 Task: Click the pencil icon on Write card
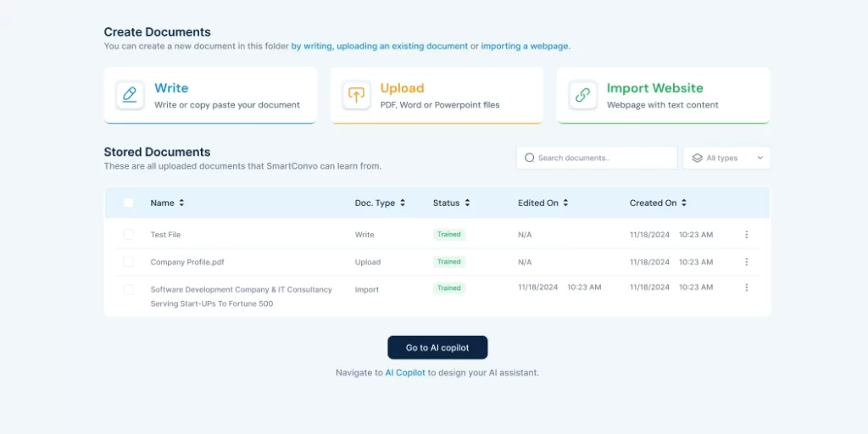click(130, 95)
